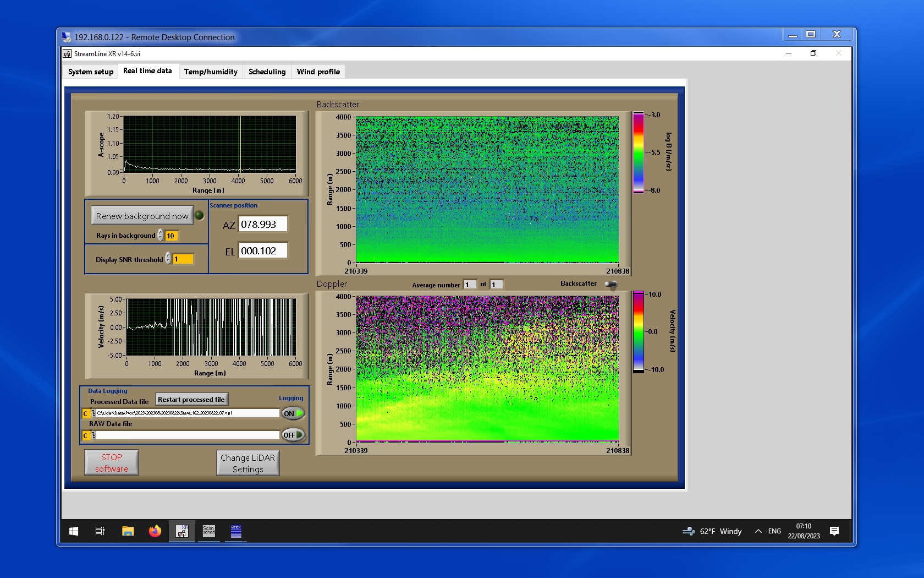The image size is (924, 578).
Task: Switch to the Wind profile tab
Action: pos(318,72)
